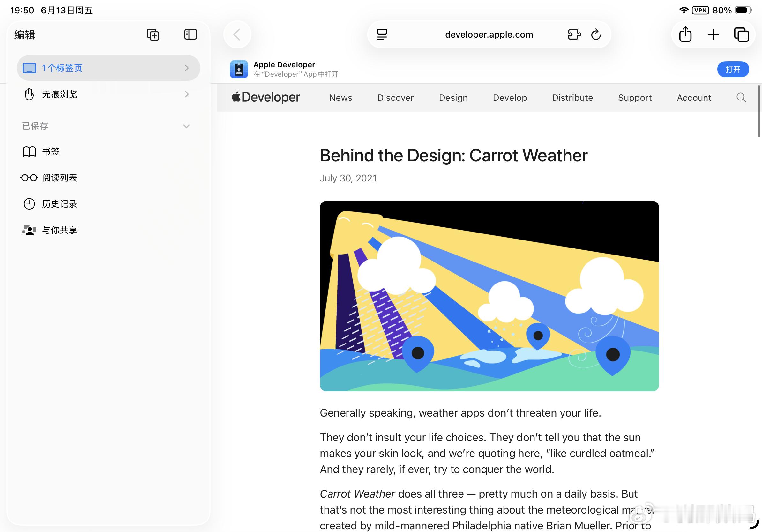Image resolution: width=762 pixels, height=532 pixels.
Task: Reload the page with the refresh icon
Action: coord(596,34)
